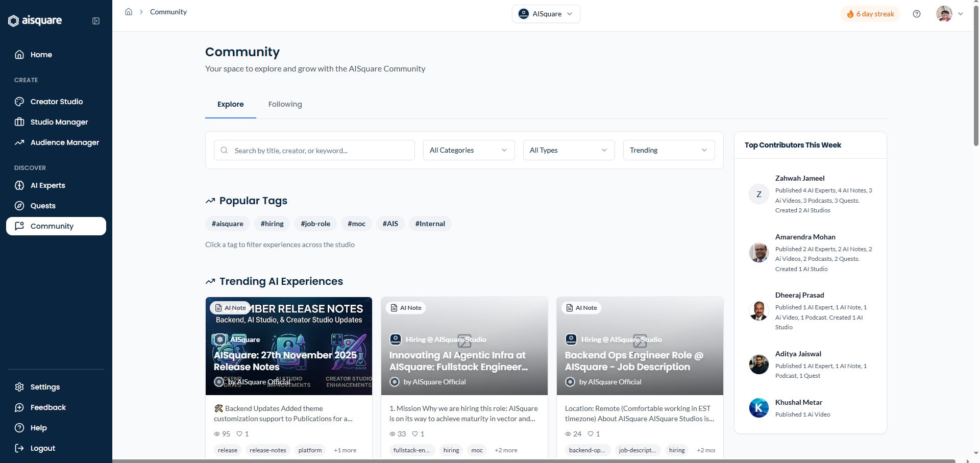This screenshot has height=463, width=980.
Task: Click the Help question icon in sidebar
Action: coord(19,428)
